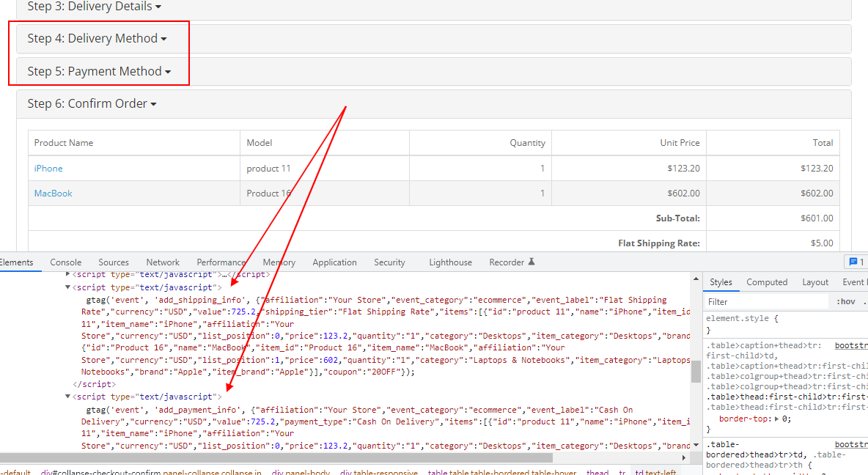Click the horizontal scrollbar right arrow

684,458
